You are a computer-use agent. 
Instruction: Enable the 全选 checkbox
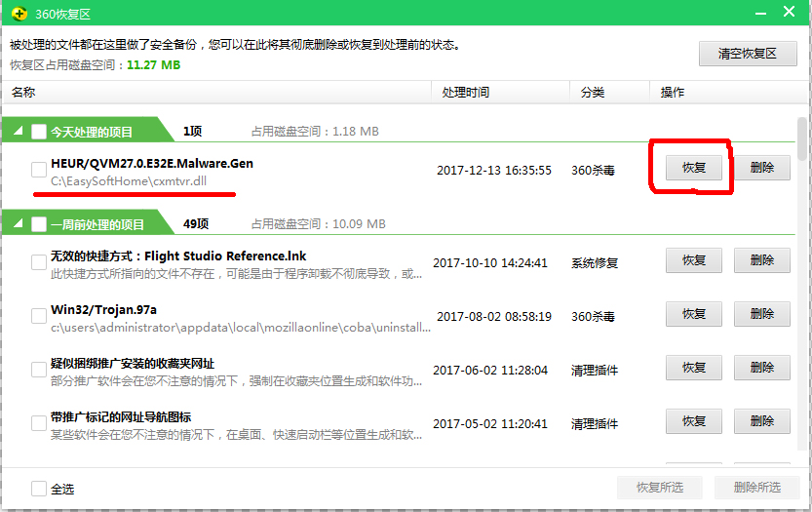39,489
